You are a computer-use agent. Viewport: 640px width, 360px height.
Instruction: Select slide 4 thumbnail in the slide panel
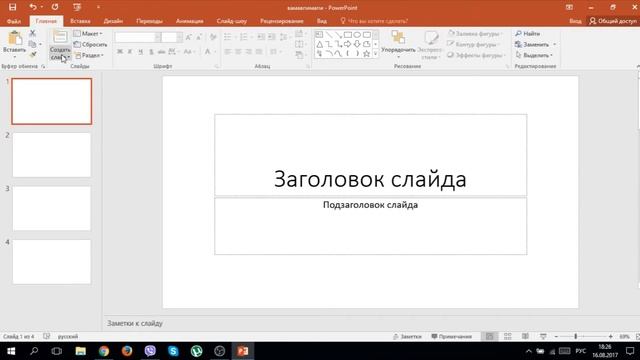pyautogui.click(x=51, y=262)
